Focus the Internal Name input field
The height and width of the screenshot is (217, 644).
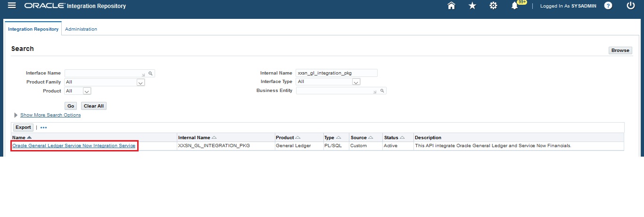tap(337, 73)
